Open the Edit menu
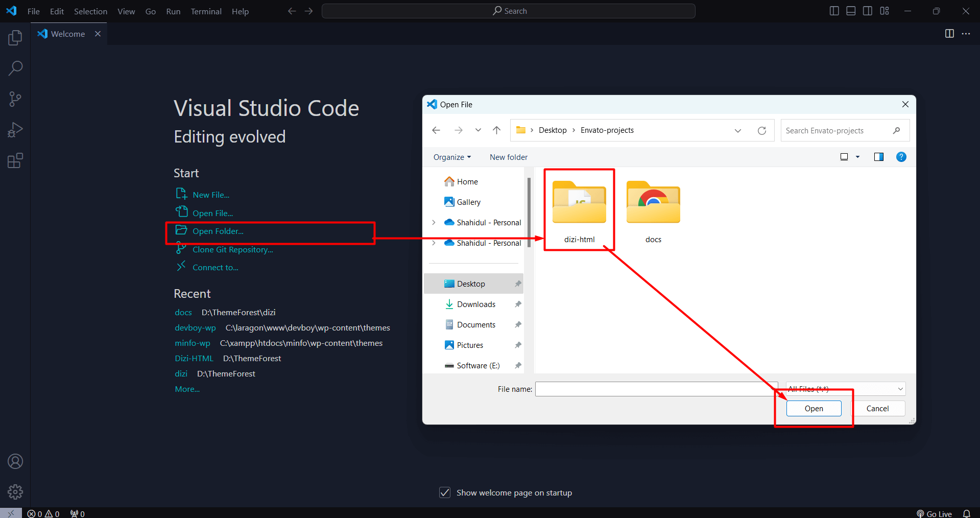The height and width of the screenshot is (518, 980). [57, 11]
